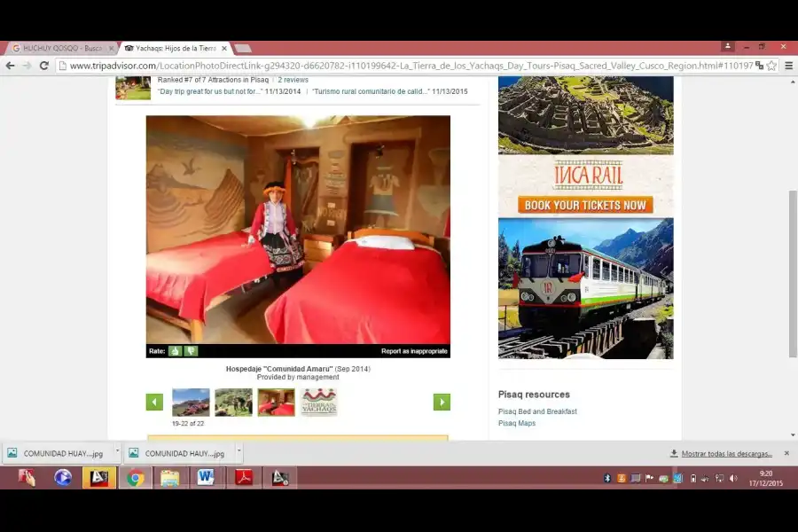Click the main hospedaje room photo
The height and width of the screenshot is (532, 798).
coord(298,230)
